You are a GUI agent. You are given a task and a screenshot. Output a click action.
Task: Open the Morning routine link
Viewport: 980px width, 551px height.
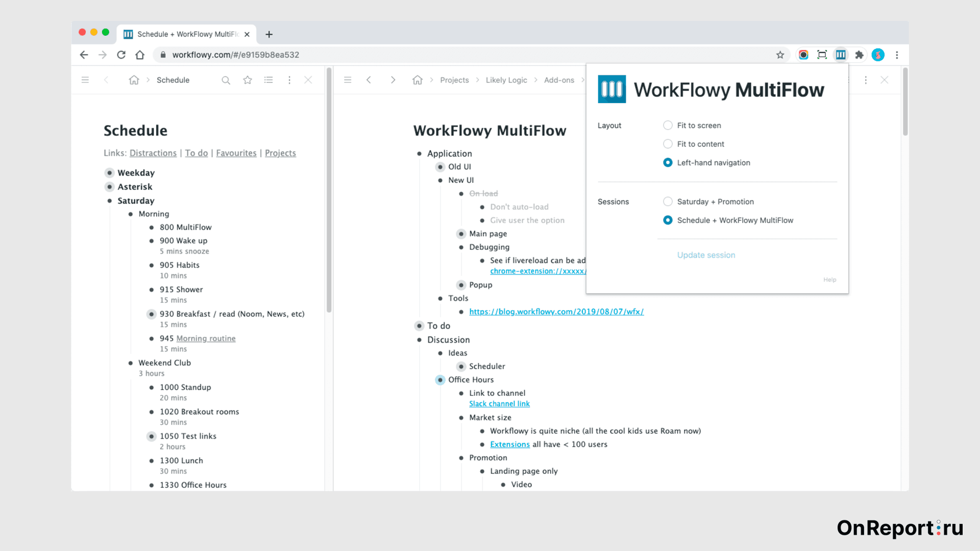tap(206, 338)
